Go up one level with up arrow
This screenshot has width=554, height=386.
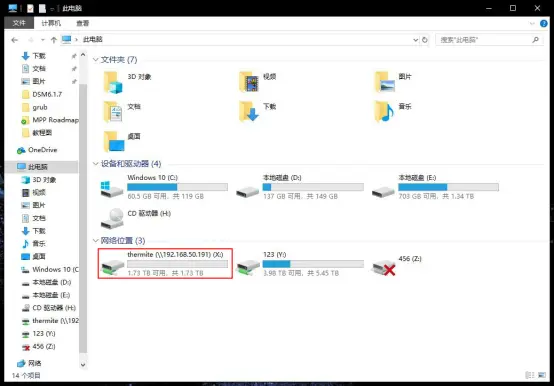click(x=54, y=40)
